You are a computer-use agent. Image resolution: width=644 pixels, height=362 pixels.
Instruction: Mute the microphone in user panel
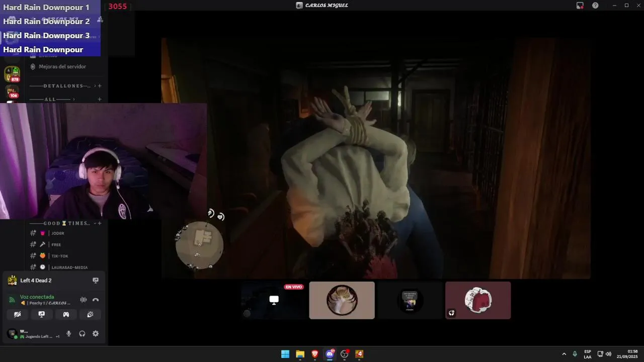(69, 333)
